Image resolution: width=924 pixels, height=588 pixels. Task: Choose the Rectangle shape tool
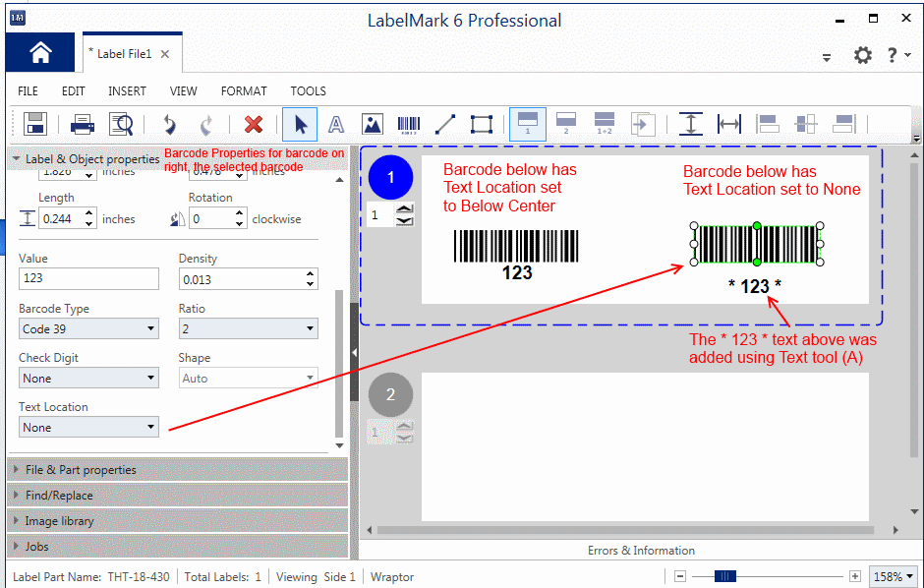[x=482, y=124]
